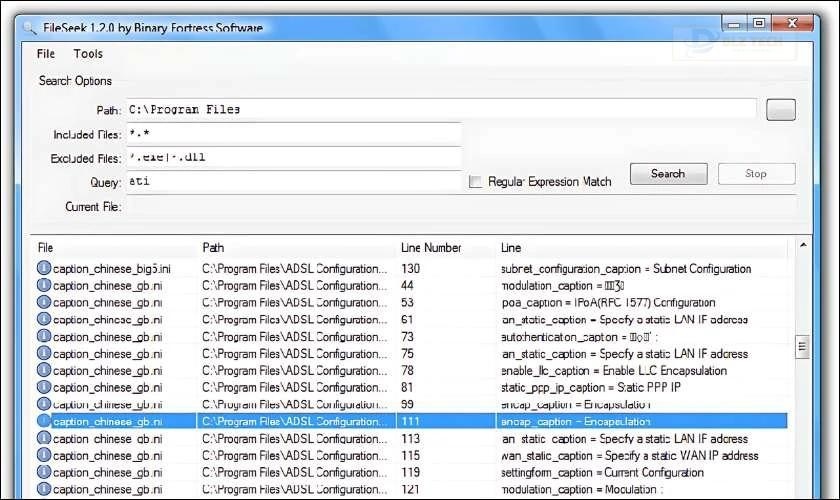Click 'ipoa_caption = IPoA(RFC 1577) Configuration' text
Screen dimensions: 840x500
[608, 303]
